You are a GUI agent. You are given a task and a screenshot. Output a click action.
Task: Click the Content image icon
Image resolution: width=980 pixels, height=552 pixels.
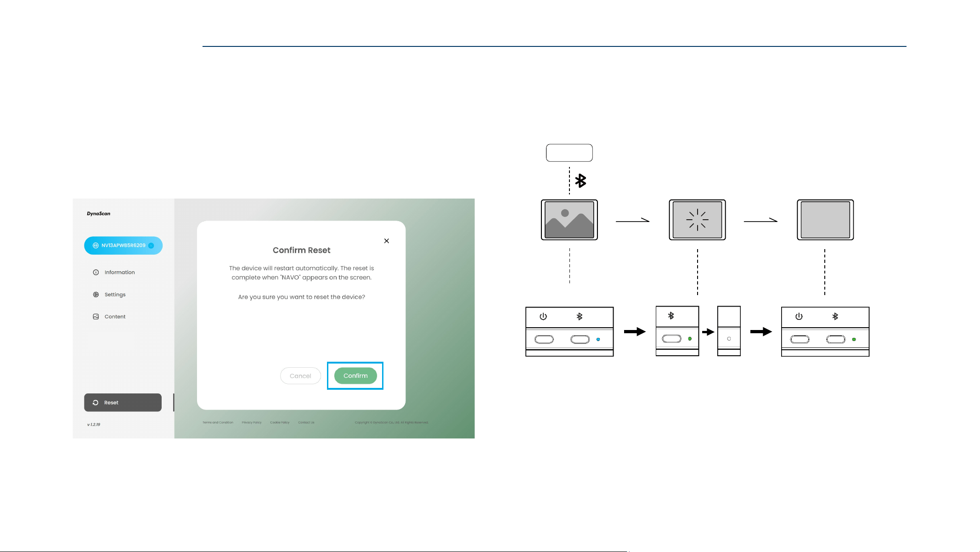tap(96, 317)
